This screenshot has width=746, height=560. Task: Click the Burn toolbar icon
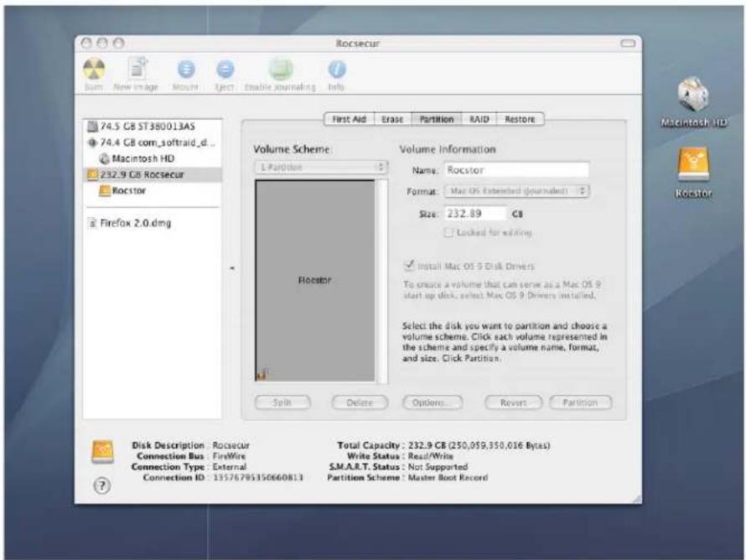tap(94, 70)
